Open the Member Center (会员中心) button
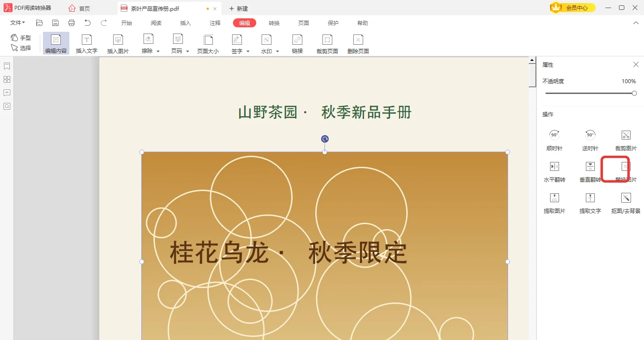This screenshot has width=644, height=340. click(x=573, y=8)
